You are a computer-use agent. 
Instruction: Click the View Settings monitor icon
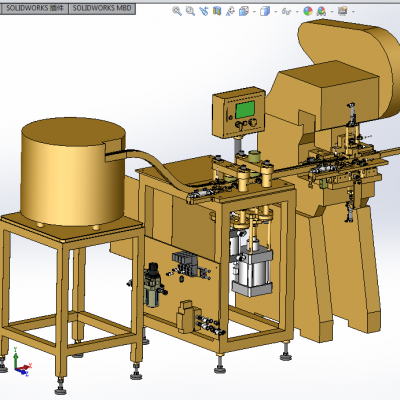342,11
